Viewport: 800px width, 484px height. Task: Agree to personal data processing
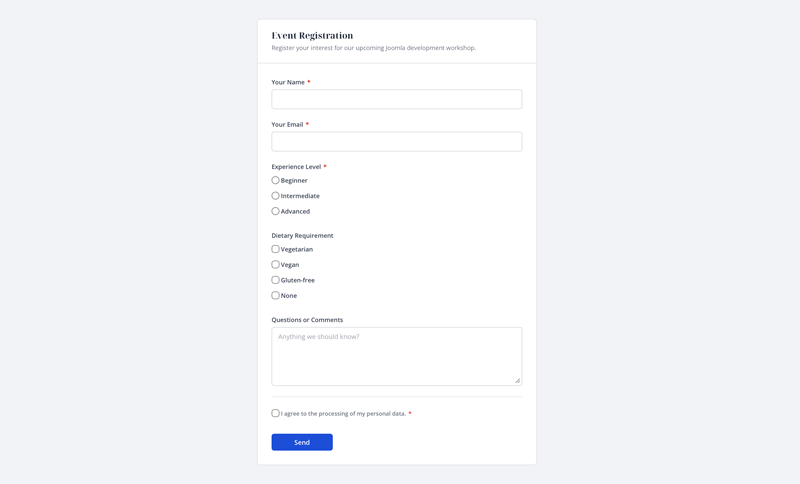point(276,413)
